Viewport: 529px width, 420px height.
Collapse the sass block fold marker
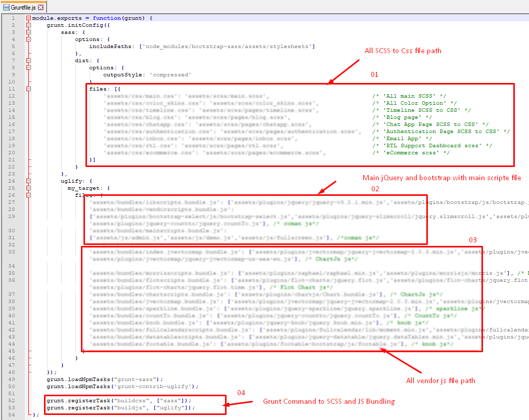29,32
